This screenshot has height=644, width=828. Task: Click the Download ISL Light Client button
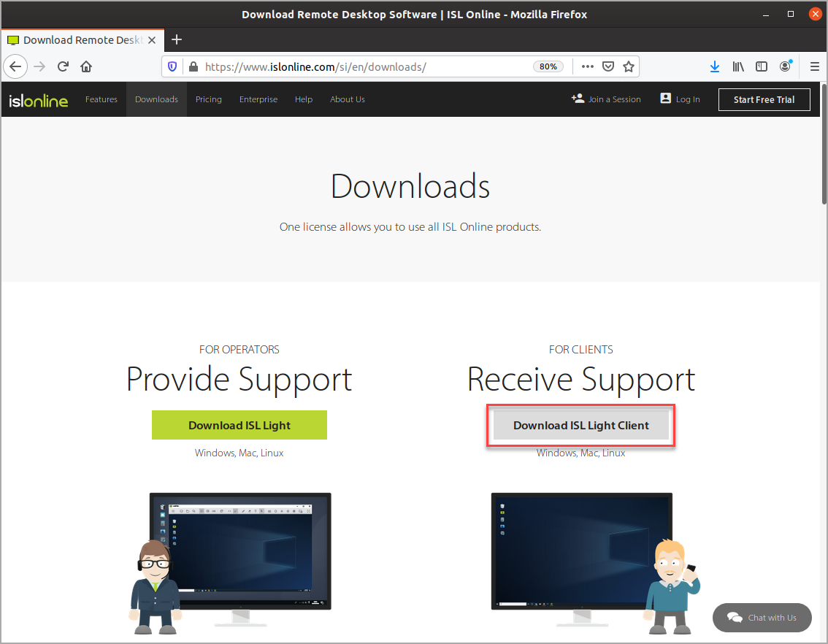pyautogui.click(x=580, y=425)
